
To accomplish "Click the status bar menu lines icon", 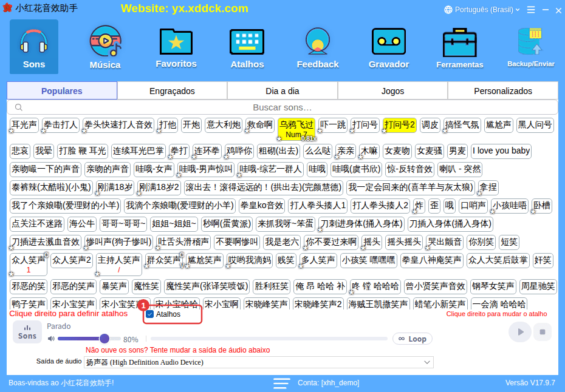I will pos(281,383).
